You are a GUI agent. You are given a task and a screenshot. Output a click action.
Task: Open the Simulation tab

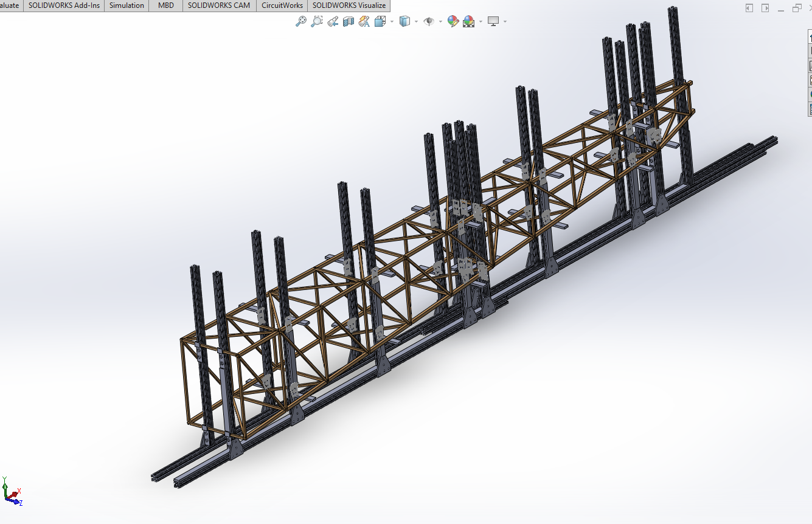[127, 5]
